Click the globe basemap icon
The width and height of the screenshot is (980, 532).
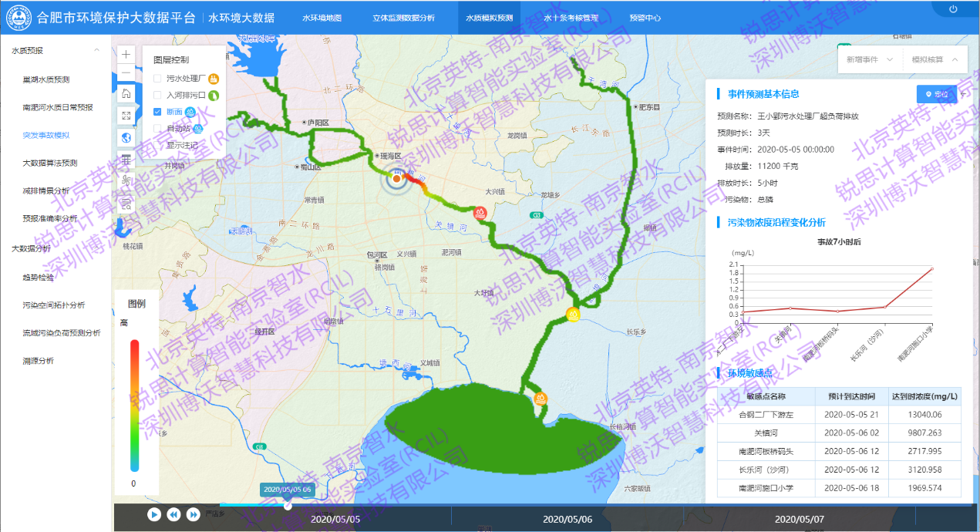tap(126, 137)
